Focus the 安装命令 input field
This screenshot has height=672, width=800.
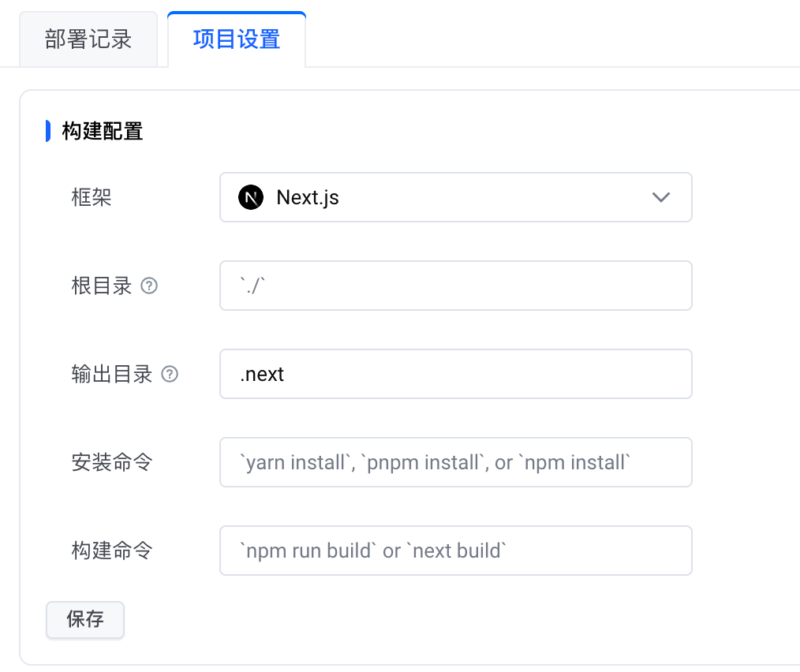pyautogui.click(x=455, y=462)
